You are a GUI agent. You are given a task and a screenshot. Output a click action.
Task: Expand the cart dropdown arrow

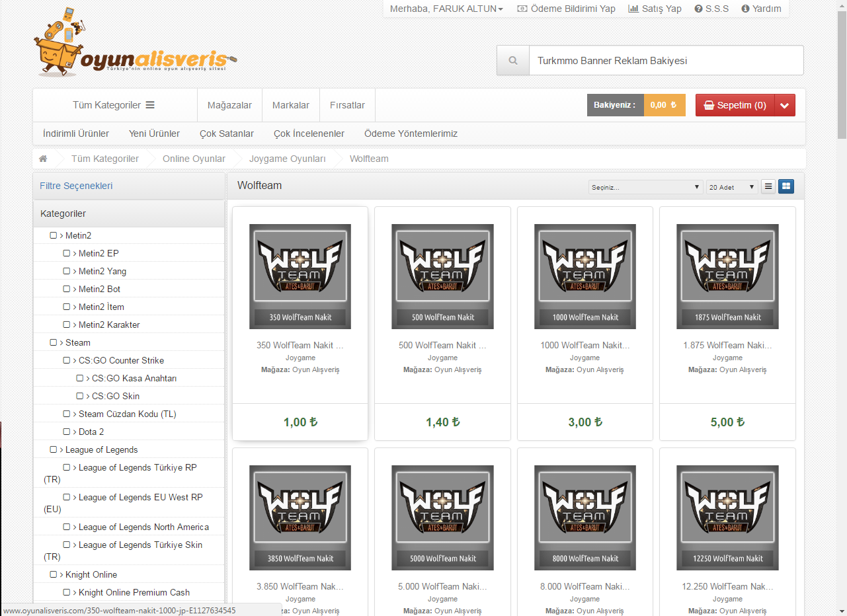tap(785, 105)
